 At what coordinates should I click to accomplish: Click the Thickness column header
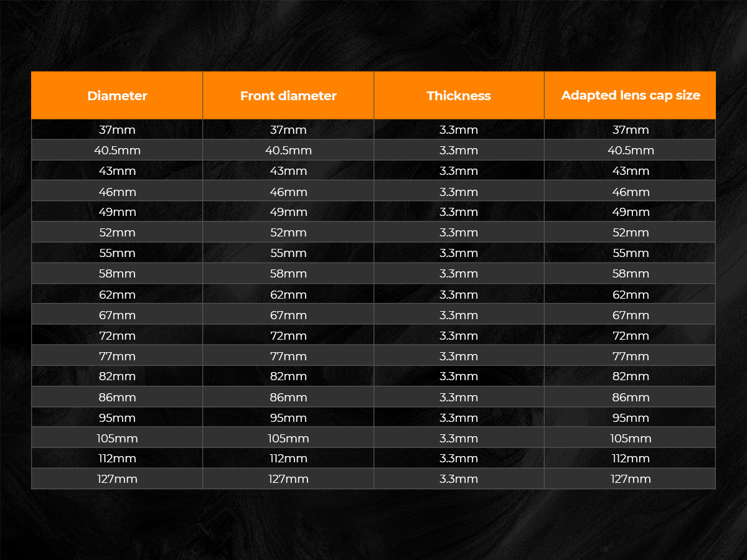459,96
